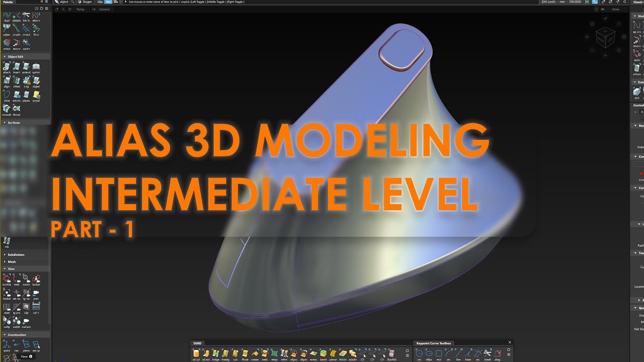The width and height of the screenshot is (644, 362).
Task: Select the insert tool in Object Edit
Action: (x=17, y=68)
